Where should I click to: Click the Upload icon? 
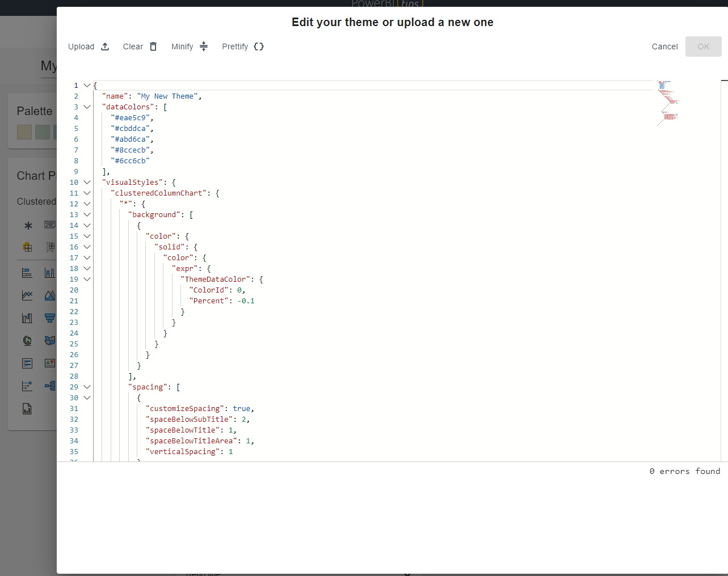104,46
